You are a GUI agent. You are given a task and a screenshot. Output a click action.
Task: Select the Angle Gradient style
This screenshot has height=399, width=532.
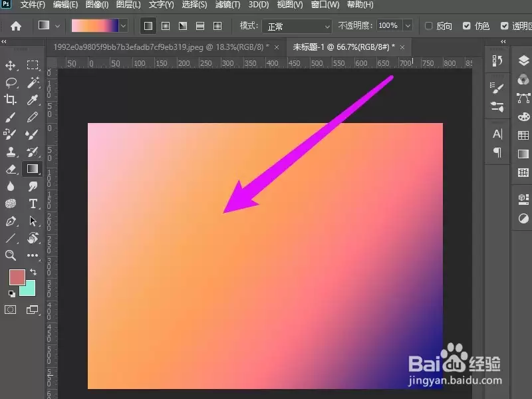click(183, 26)
